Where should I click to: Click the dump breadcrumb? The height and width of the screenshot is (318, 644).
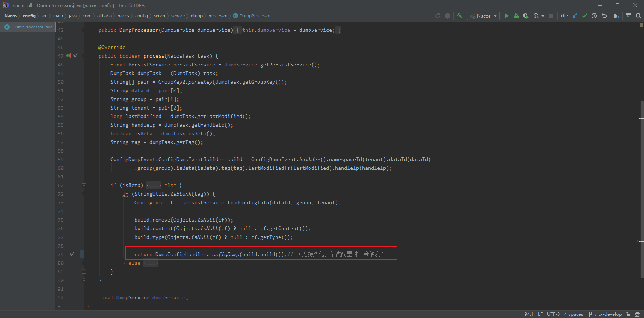point(197,16)
